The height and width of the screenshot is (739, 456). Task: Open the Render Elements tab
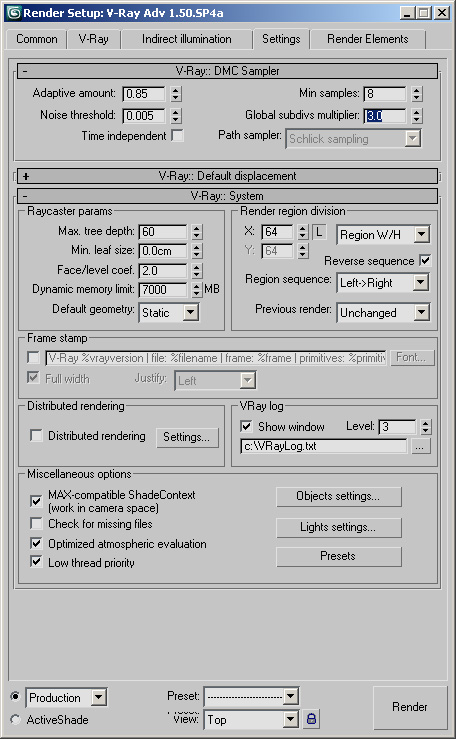pos(367,39)
